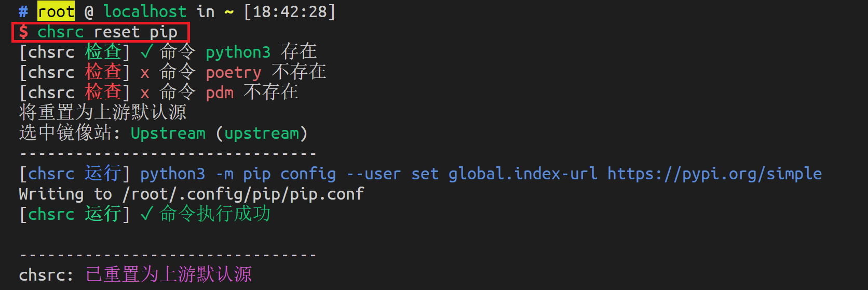Click the tilde home directory symbol

point(229,11)
